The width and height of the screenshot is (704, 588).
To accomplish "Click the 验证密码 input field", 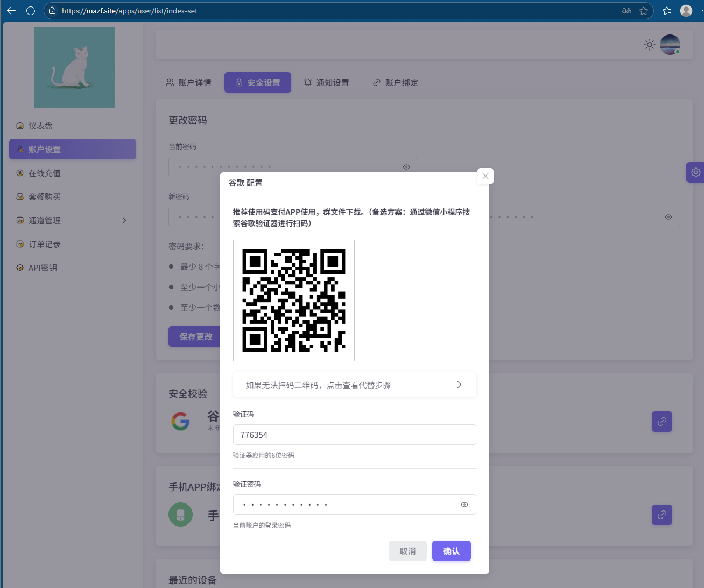I will pos(355,505).
